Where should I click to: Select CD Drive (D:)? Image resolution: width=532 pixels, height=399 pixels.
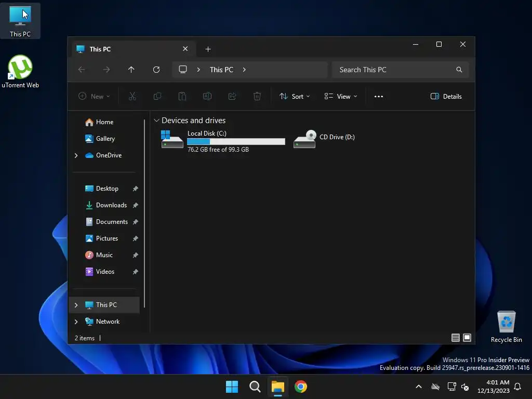324,138
